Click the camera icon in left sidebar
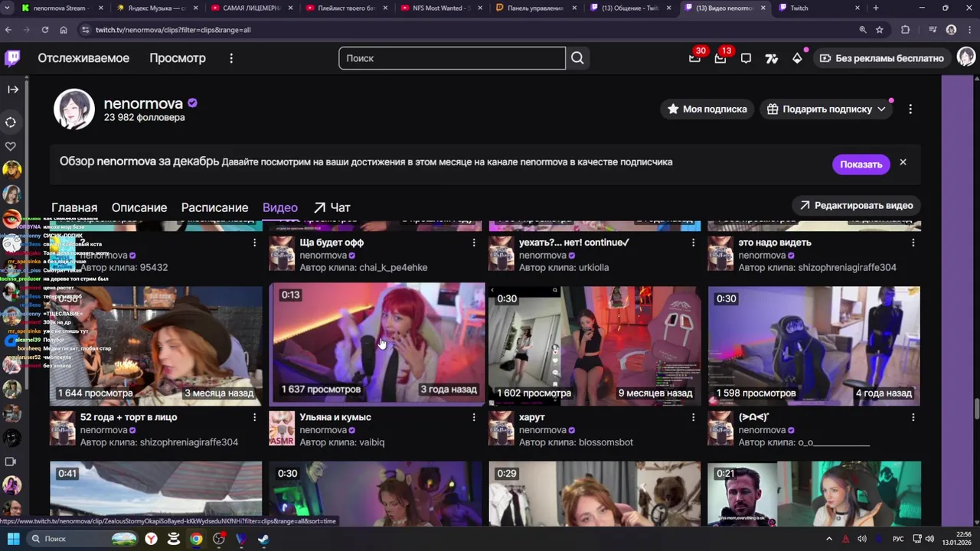This screenshot has height=551, width=980. click(11, 461)
